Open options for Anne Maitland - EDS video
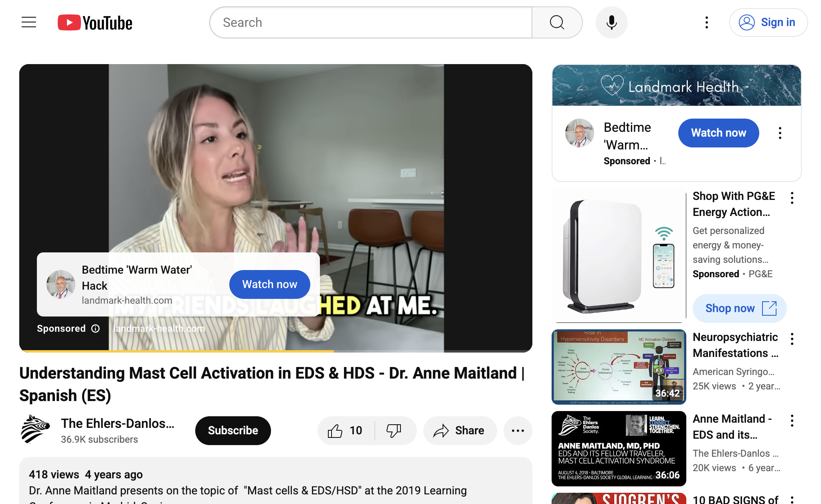This screenshot has height=504, width=821. coord(792,421)
